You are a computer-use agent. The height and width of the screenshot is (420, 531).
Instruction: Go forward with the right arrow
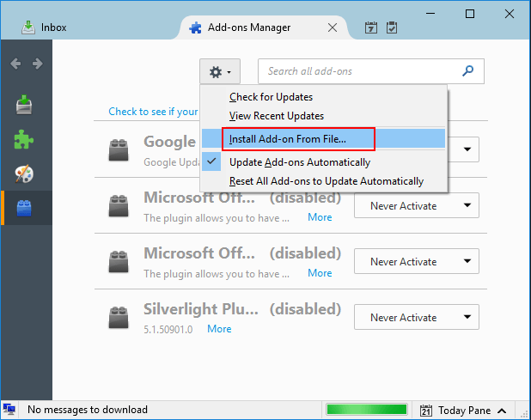pyautogui.click(x=37, y=64)
